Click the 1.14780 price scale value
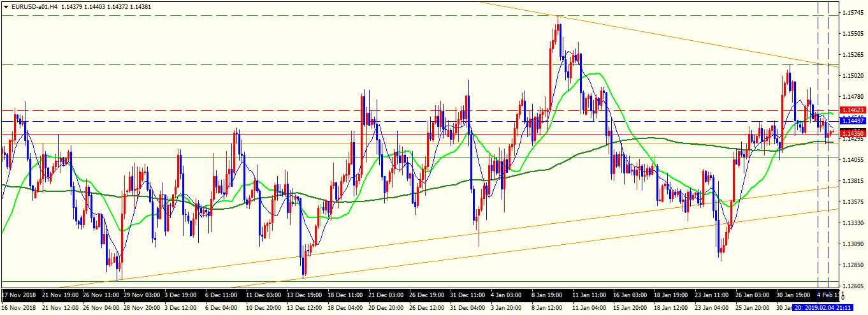Image resolution: width=868 pixels, height=315 pixels. [854, 97]
